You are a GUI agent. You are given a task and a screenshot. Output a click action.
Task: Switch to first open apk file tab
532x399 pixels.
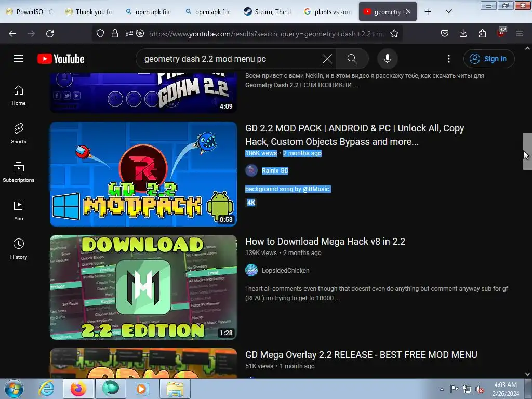(x=149, y=12)
